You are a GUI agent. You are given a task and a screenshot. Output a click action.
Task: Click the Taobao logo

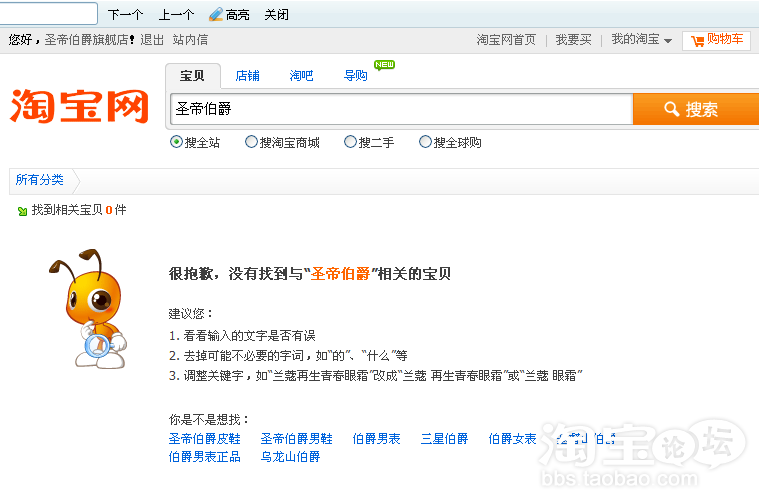[x=79, y=106]
